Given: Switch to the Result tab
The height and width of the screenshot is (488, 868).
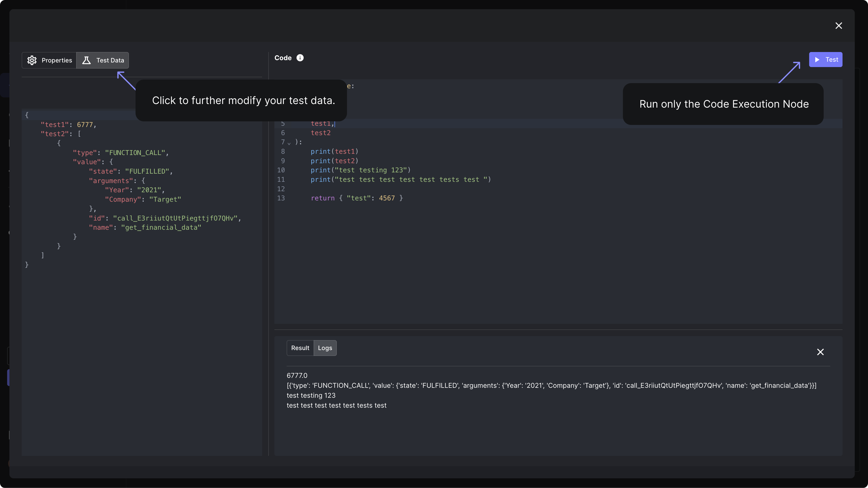Looking at the screenshot, I should click(300, 348).
